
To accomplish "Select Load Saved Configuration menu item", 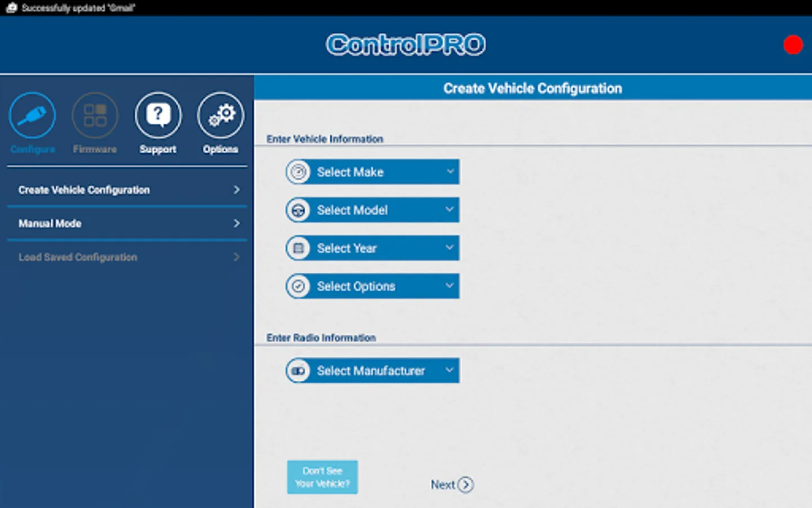I will 127,257.
